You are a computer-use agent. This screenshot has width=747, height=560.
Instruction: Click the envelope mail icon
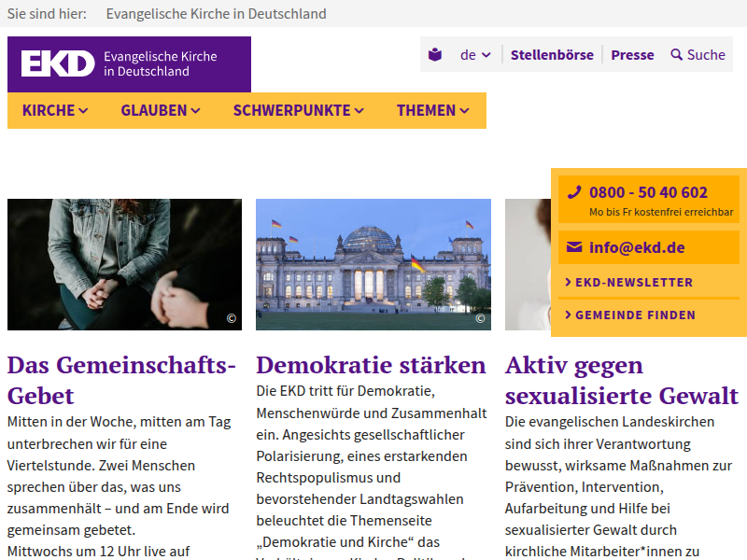point(574,247)
